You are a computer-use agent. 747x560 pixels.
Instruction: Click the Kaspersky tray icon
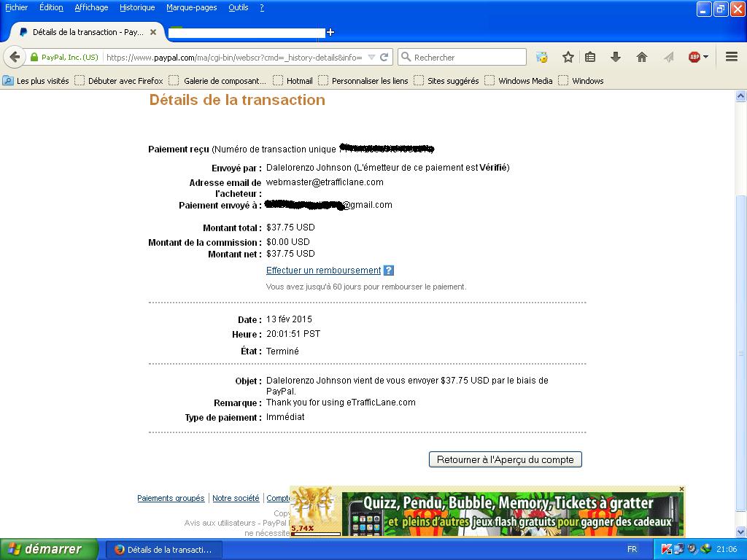(x=667, y=550)
